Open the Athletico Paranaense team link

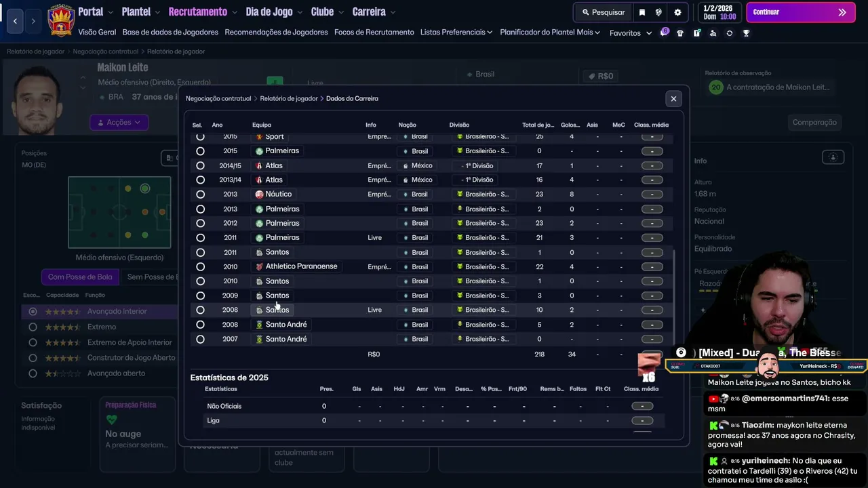click(301, 266)
